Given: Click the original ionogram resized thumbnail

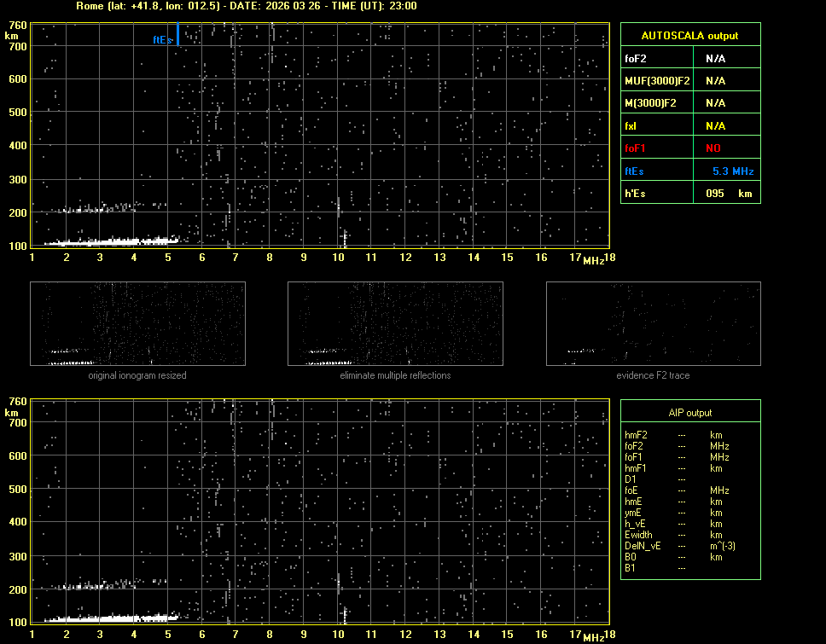Looking at the screenshot, I should [x=137, y=324].
